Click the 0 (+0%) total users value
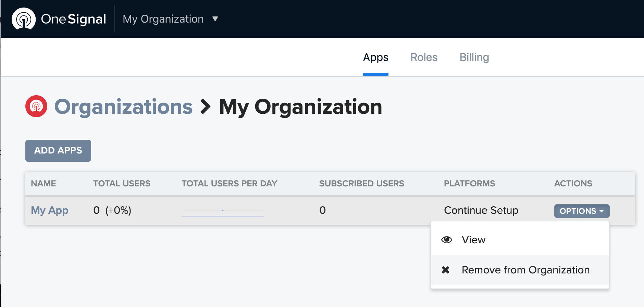 (112, 210)
